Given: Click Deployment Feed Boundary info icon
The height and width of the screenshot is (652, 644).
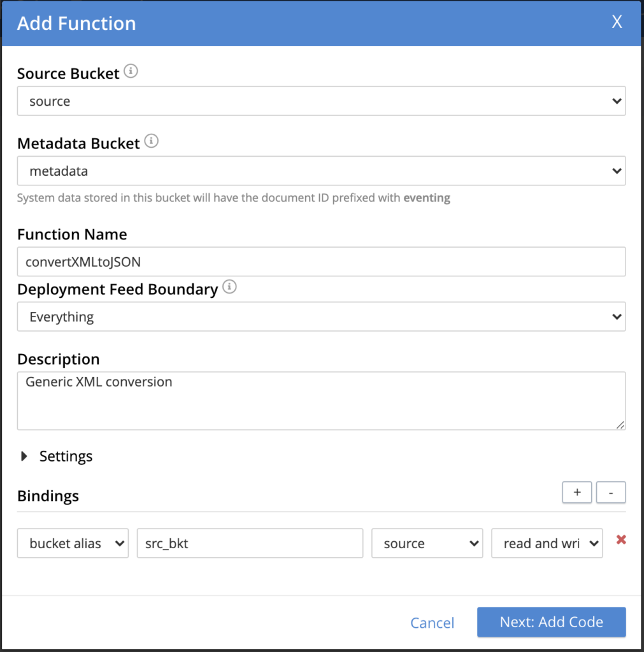Looking at the screenshot, I should coord(229,287).
